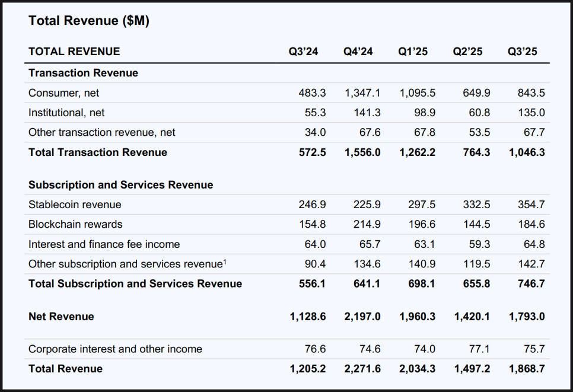Click the 'Consumer, net' row label

coord(64,93)
